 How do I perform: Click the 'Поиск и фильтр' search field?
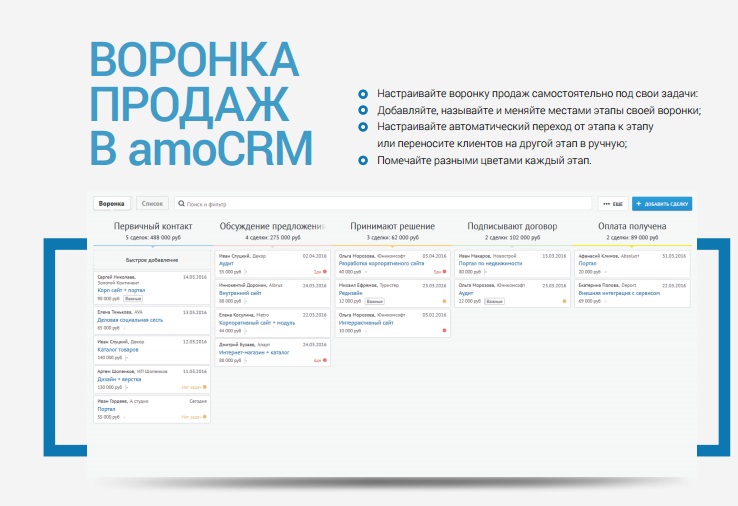pos(383,204)
